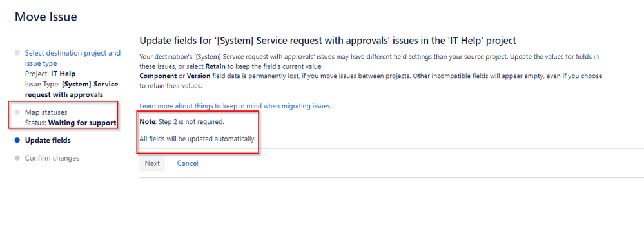Click the 'Update fields for' section heading
644x233 pixels.
point(327,40)
